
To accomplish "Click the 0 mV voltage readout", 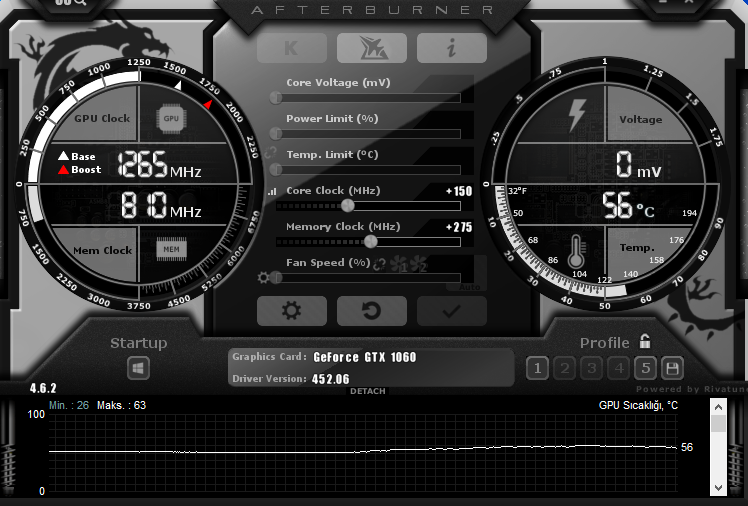I will tap(638, 165).
